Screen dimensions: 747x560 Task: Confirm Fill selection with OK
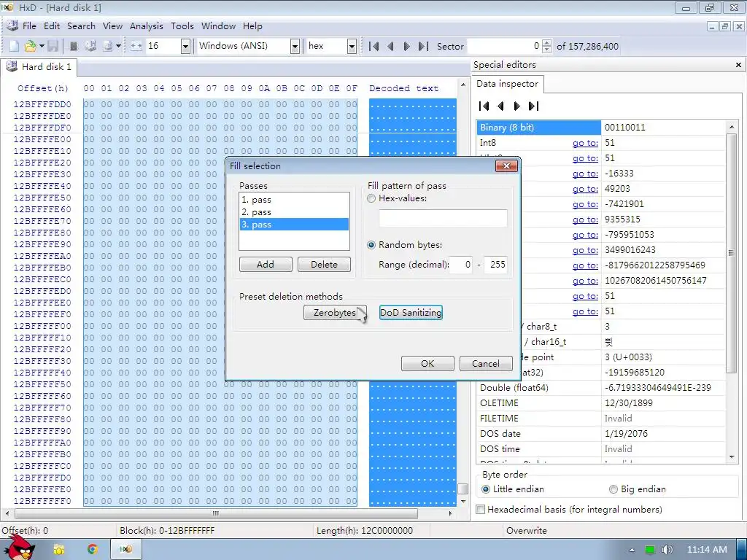(427, 363)
